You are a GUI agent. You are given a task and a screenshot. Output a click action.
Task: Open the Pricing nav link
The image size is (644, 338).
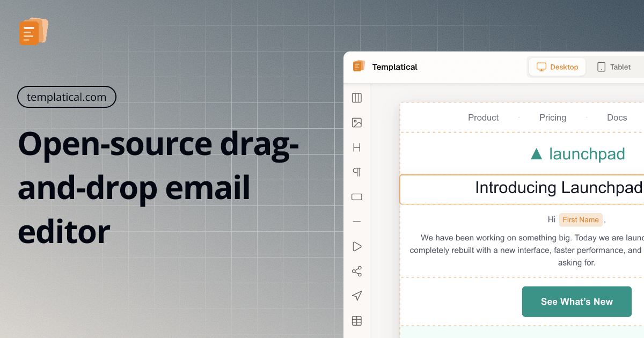(x=552, y=117)
